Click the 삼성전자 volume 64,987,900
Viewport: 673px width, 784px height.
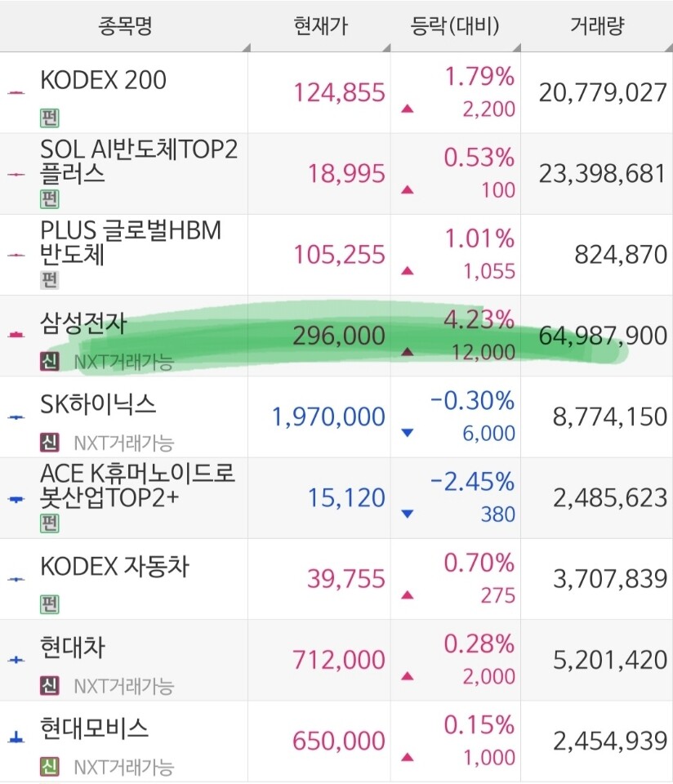point(603,336)
